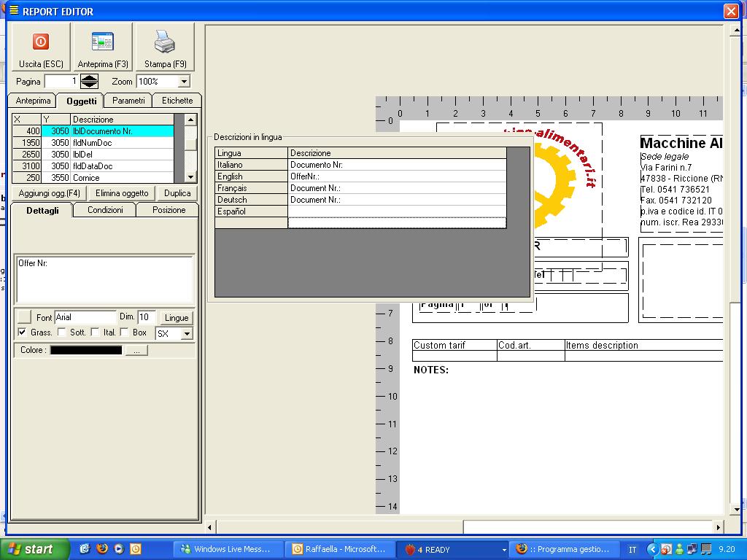Click the English description cell OfferNr.:

pyautogui.click(x=397, y=176)
